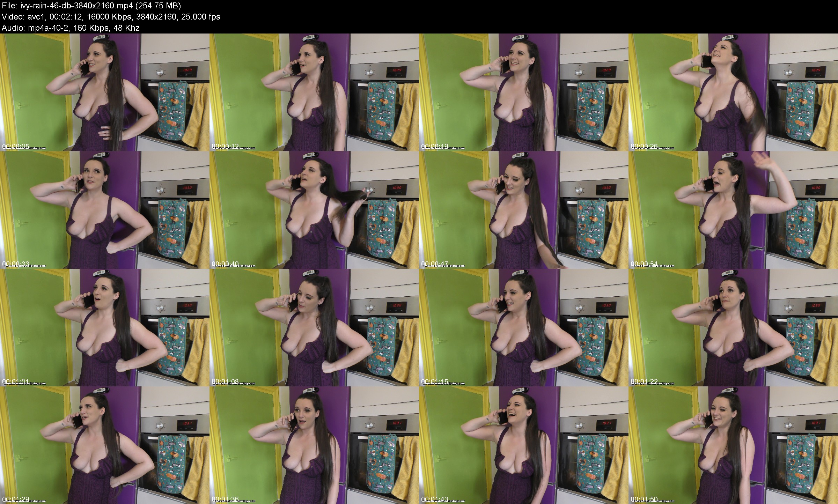This screenshot has width=838, height=504.
Task: Click the frame at 00:01:01
Action: pos(105,327)
